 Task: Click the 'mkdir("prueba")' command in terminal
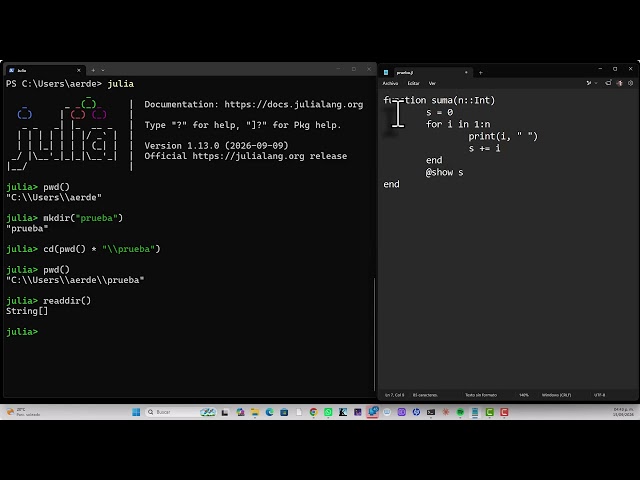click(83, 218)
